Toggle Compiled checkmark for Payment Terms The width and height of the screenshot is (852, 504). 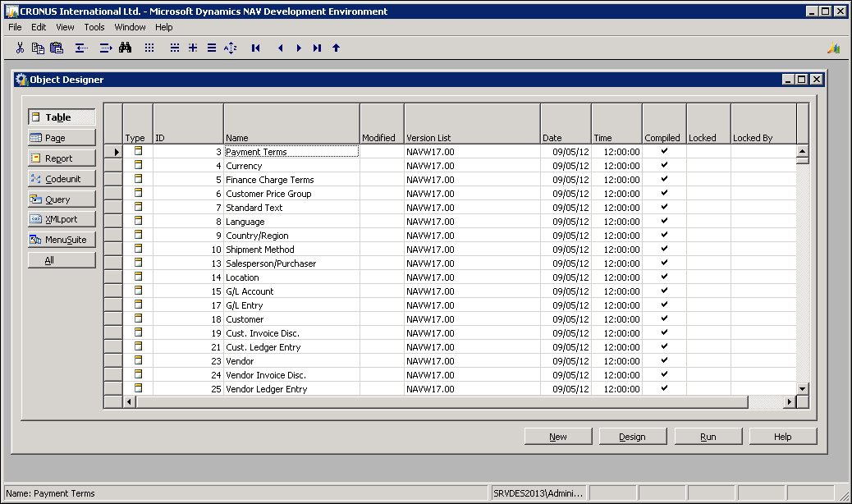pyautogui.click(x=664, y=151)
